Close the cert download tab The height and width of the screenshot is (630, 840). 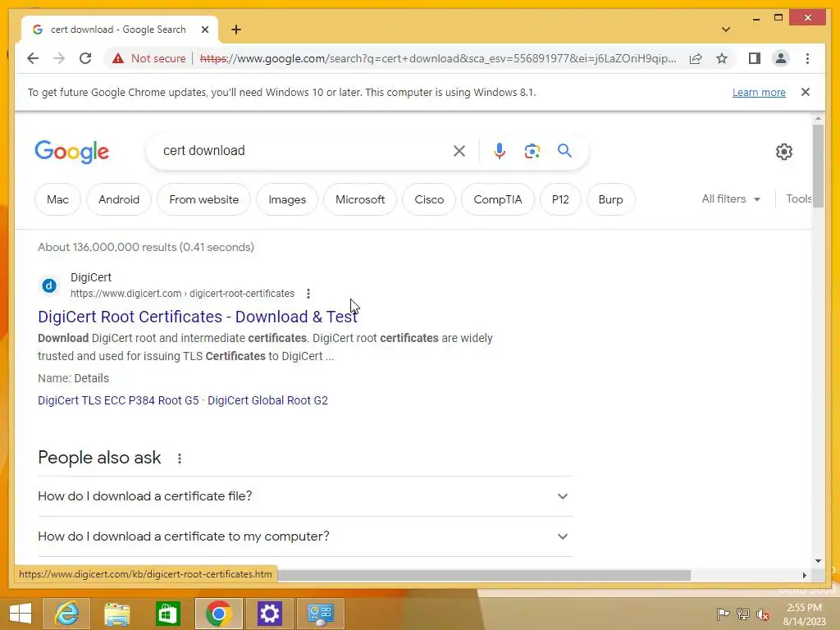click(204, 30)
